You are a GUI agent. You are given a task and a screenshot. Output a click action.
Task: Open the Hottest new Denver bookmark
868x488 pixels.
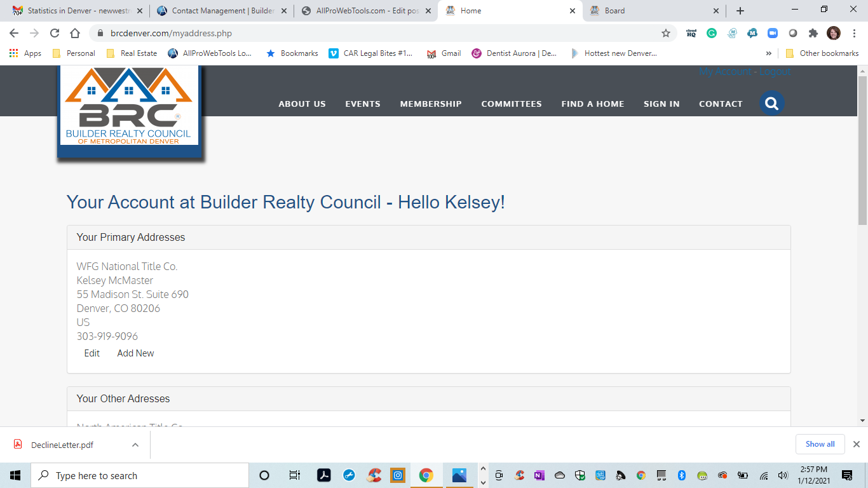coord(614,53)
